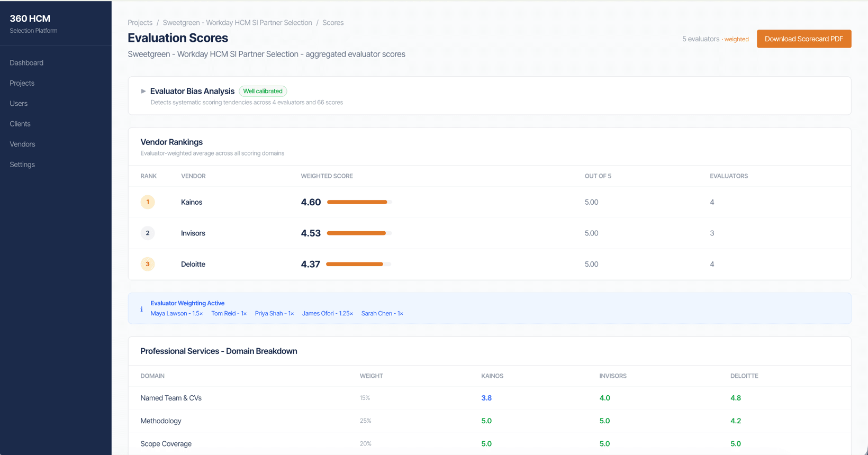Screen dimensions: 868x455
Task: Click Deloitte weighted score progress bar
Action: point(359,264)
